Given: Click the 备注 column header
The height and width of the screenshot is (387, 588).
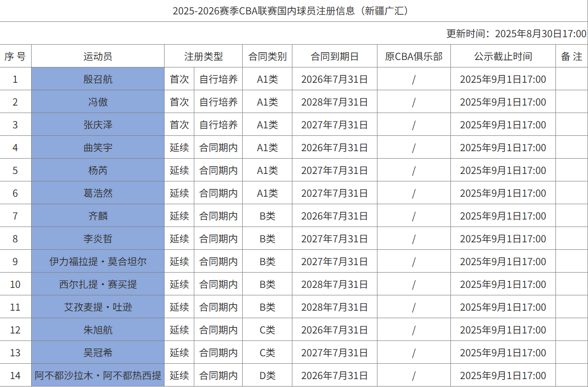Looking at the screenshot, I should [571, 56].
